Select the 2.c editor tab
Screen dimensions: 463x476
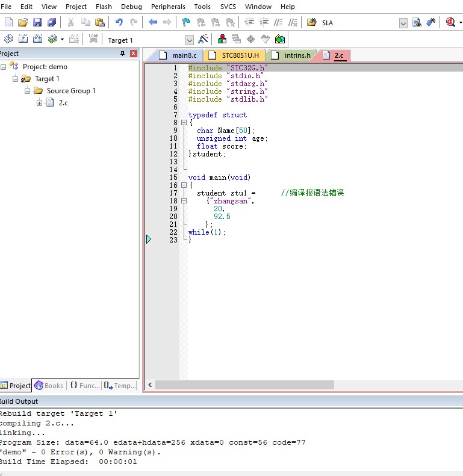335,55
